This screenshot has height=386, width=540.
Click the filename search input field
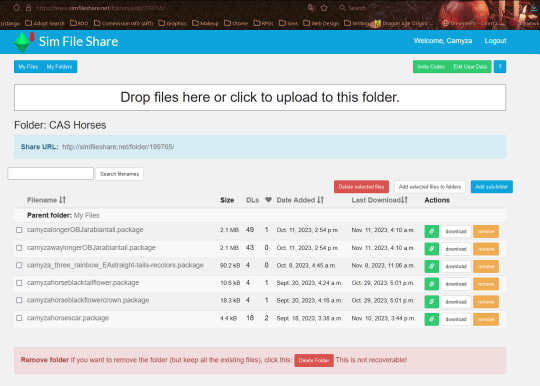click(51, 174)
